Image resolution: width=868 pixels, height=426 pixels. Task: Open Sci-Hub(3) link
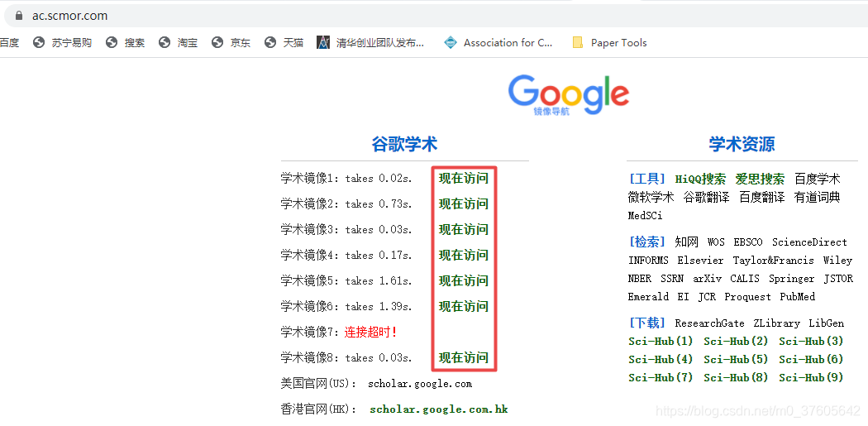811,342
